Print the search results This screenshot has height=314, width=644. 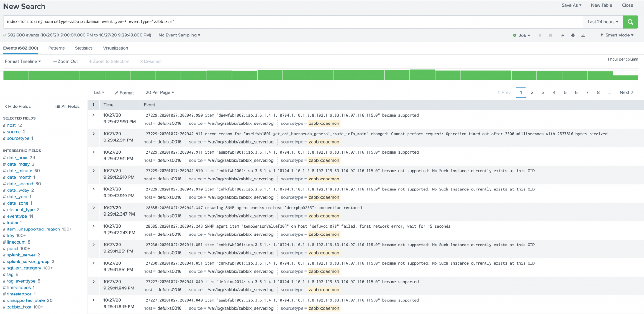573,35
